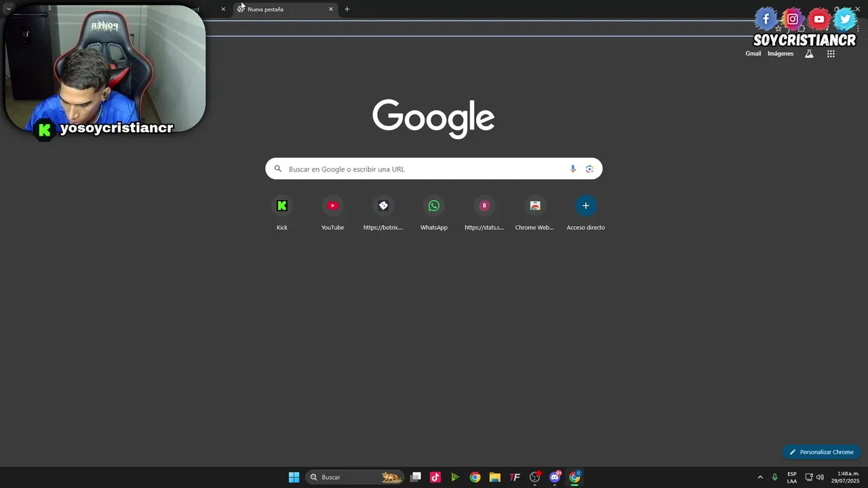Click the tray microphone icon
The height and width of the screenshot is (488, 868).
pyautogui.click(x=774, y=477)
